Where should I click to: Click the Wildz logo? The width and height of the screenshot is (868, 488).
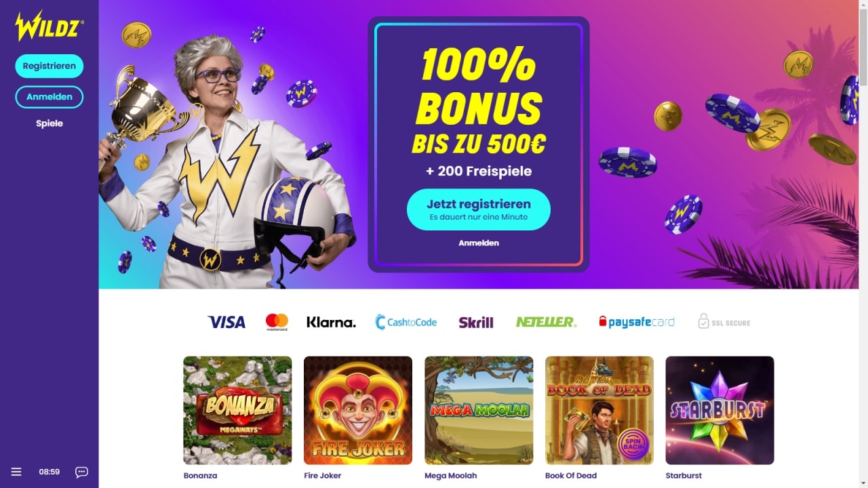[49, 26]
